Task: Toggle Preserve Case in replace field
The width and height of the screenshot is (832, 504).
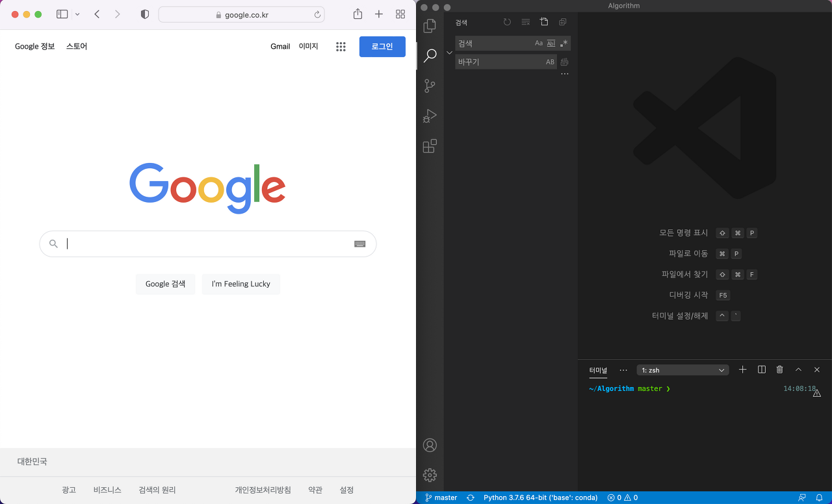Action: click(551, 62)
